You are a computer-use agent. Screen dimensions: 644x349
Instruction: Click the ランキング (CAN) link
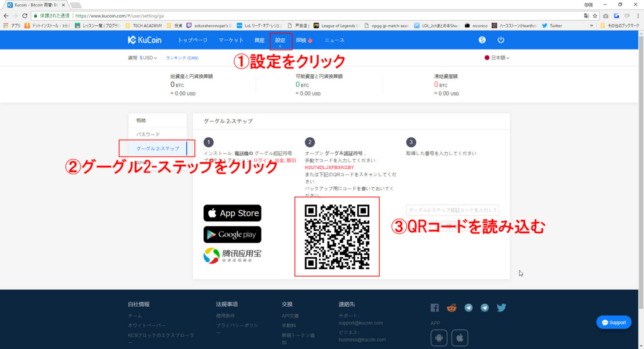point(182,58)
